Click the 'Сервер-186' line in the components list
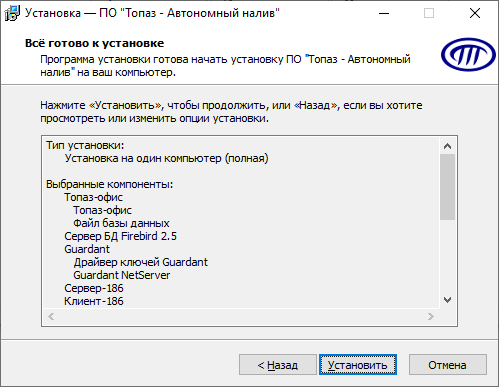 click(94, 288)
